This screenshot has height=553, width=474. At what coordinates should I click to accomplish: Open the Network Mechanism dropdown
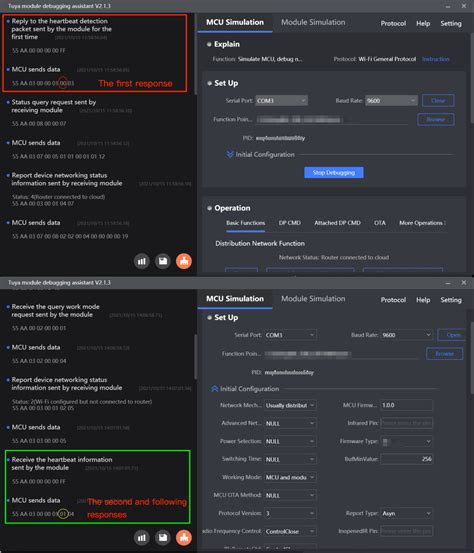tap(290, 405)
